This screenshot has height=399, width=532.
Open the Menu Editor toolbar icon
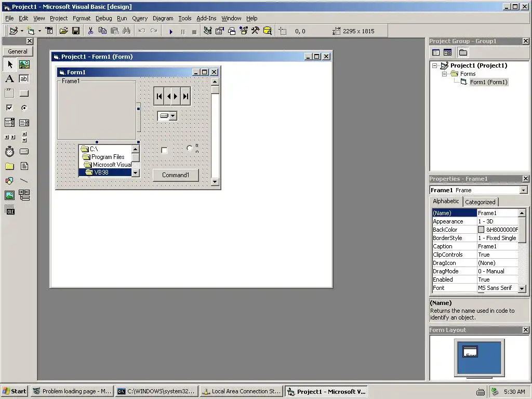click(x=49, y=31)
